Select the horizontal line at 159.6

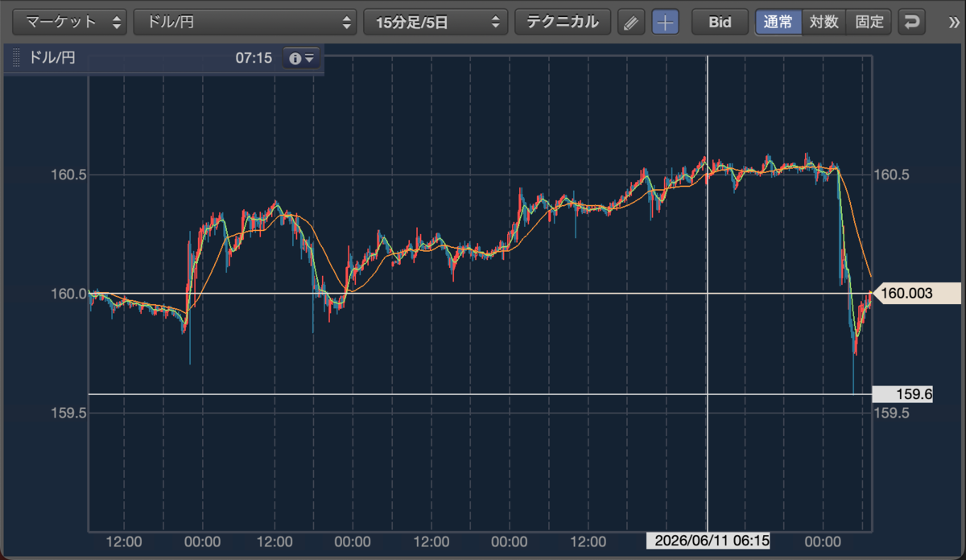480,394
